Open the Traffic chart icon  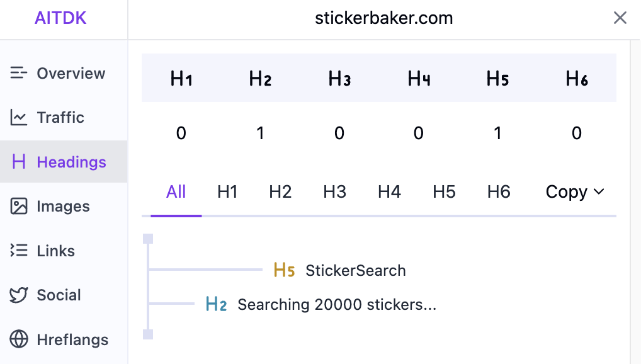(19, 117)
